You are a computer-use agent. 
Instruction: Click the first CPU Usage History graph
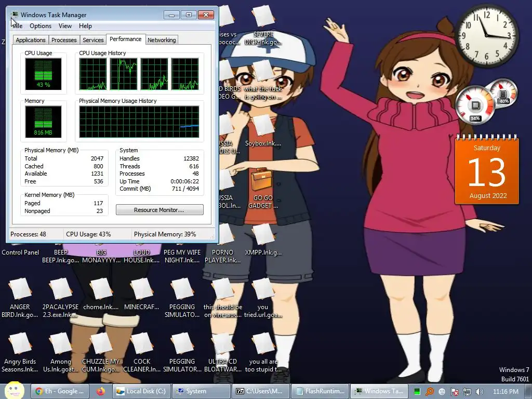point(92,74)
